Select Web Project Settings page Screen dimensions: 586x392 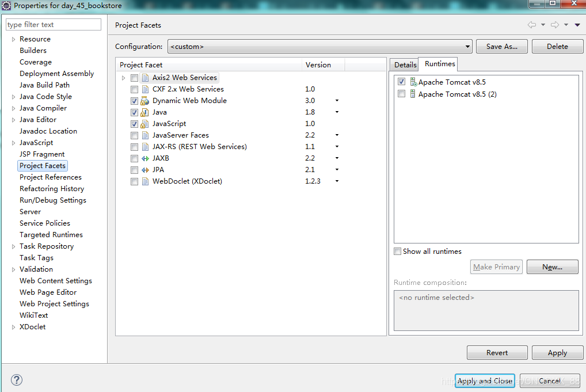pos(54,304)
